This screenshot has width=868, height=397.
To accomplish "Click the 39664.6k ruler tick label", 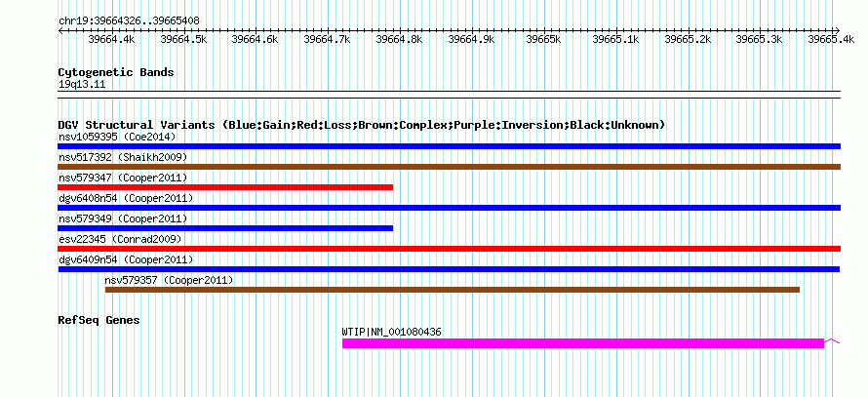I will 255,39.
